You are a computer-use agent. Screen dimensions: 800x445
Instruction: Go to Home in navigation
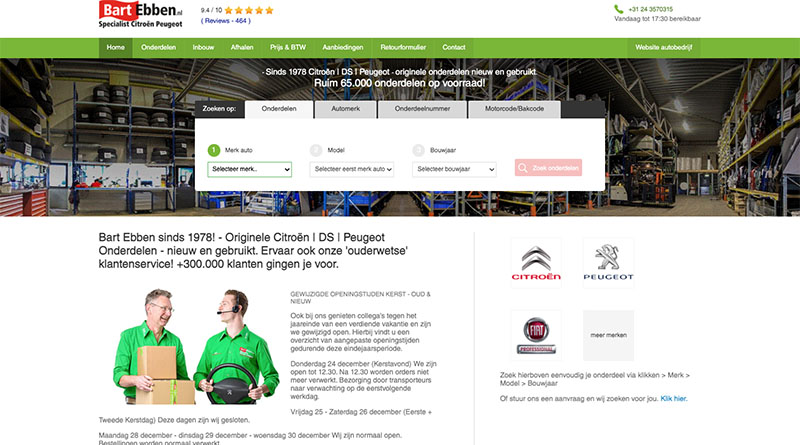click(116, 47)
